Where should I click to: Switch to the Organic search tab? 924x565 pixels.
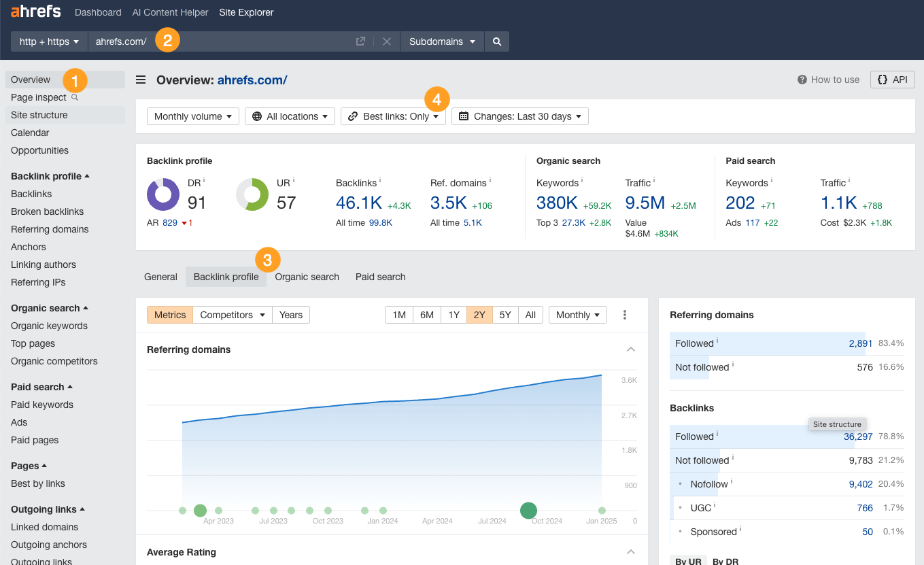(x=307, y=277)
